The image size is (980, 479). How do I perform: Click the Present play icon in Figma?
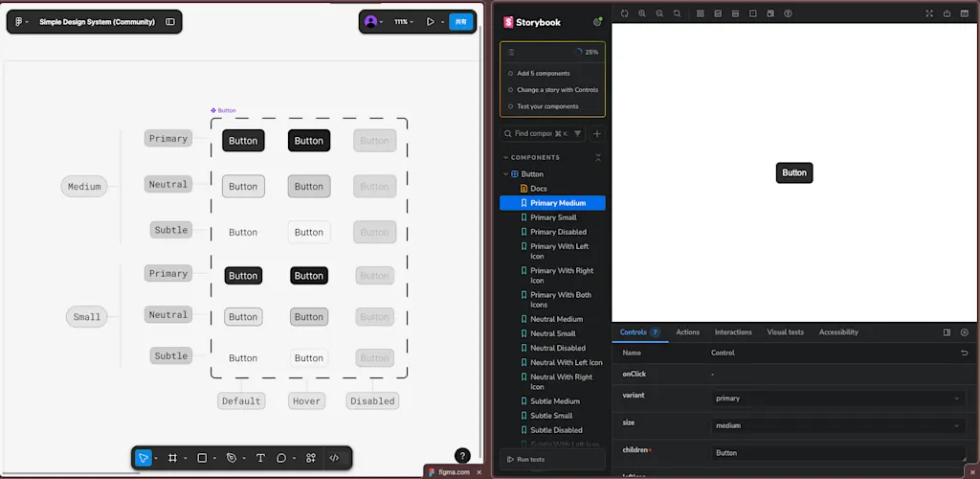coord(430,22)
